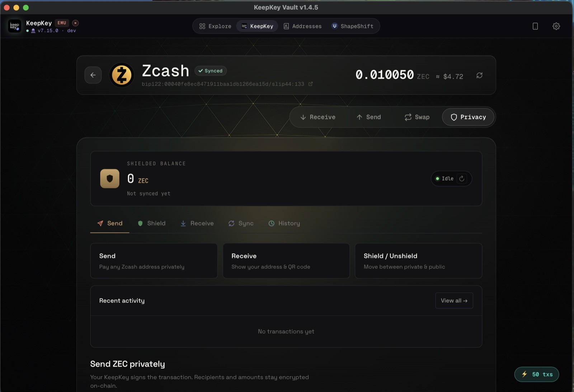Click the 'Send ZEC privately' heading
The image size is (574, 392).
128,364
